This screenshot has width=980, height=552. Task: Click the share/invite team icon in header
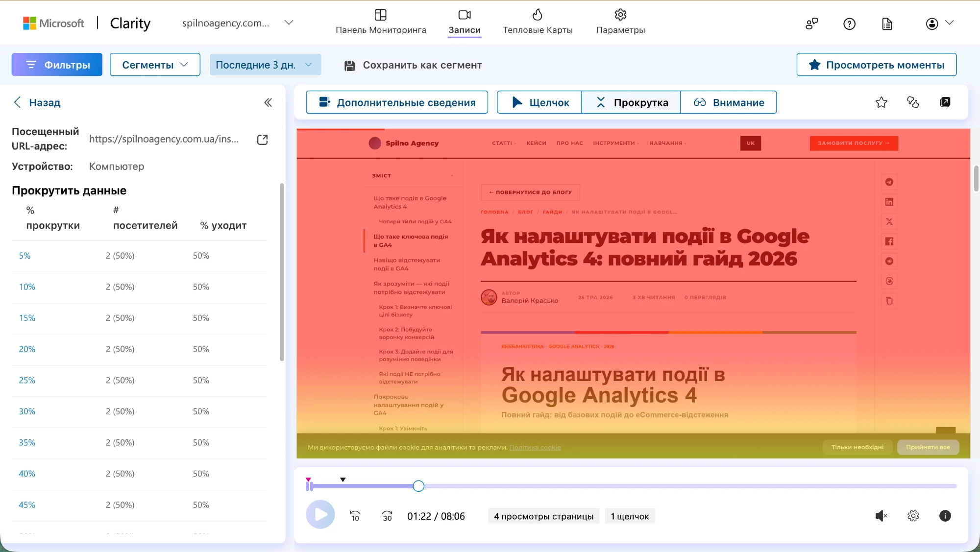point(812,24)
